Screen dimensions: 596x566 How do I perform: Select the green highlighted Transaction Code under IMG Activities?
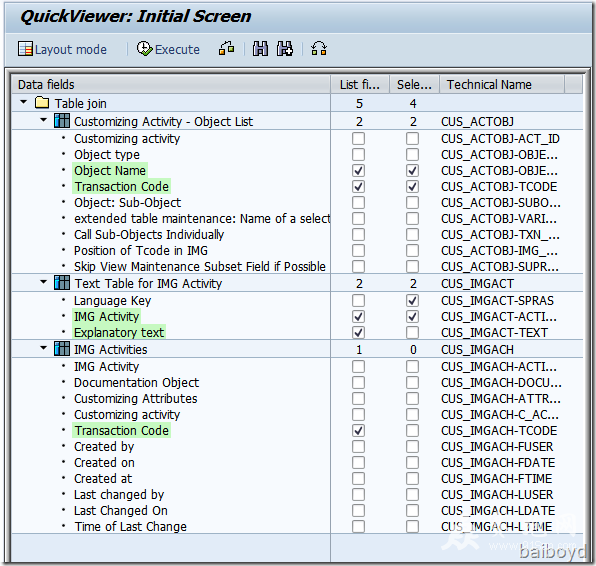click(122, 431)
